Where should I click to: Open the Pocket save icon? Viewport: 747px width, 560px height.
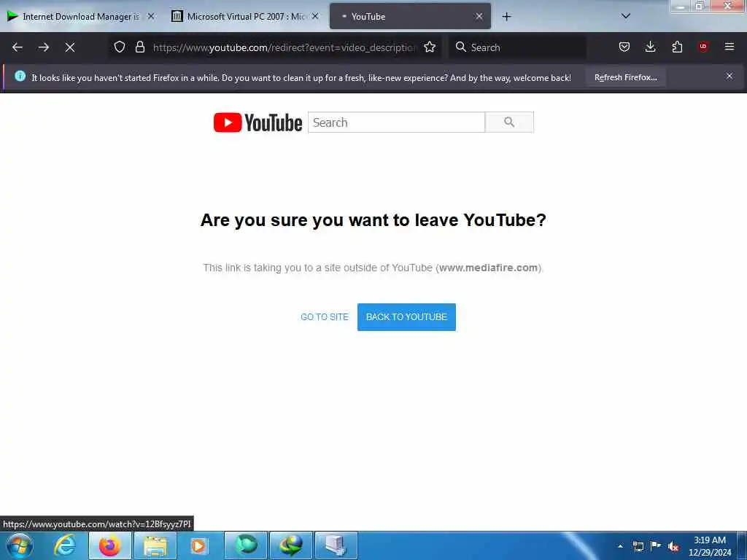click(x=624, y=47)
